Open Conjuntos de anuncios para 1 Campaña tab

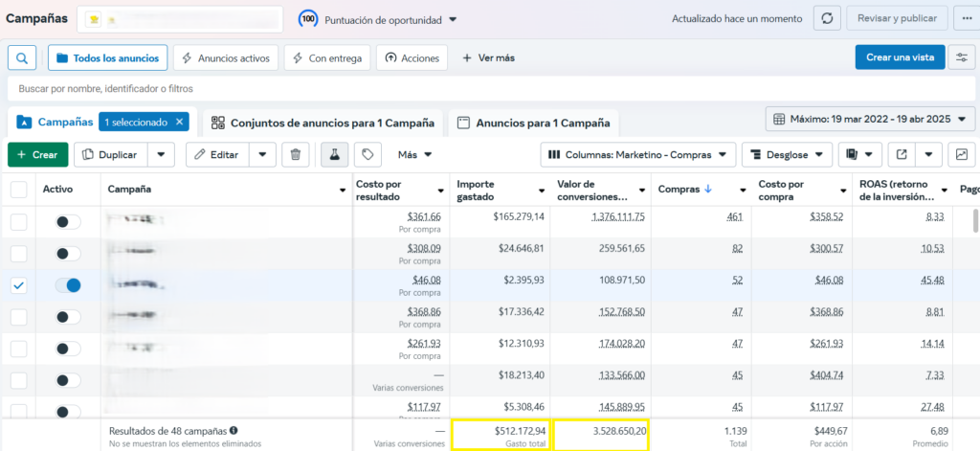[x=323, y=123]
